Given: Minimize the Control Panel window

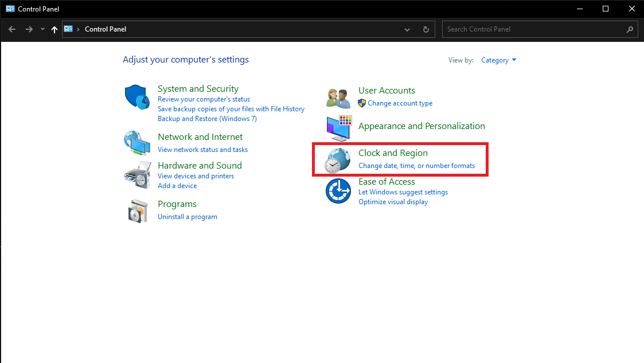Looking at the screenshot, I should 580,9.
